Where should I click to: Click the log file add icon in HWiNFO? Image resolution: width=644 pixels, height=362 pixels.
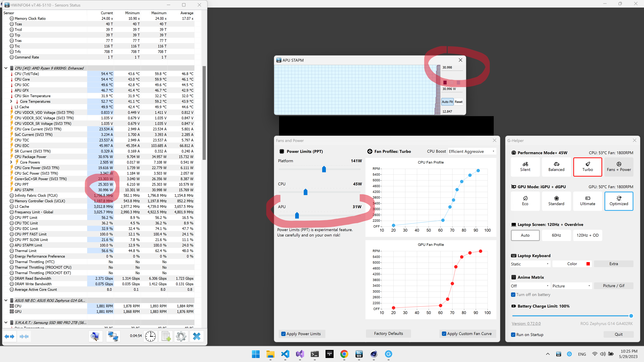166,336
